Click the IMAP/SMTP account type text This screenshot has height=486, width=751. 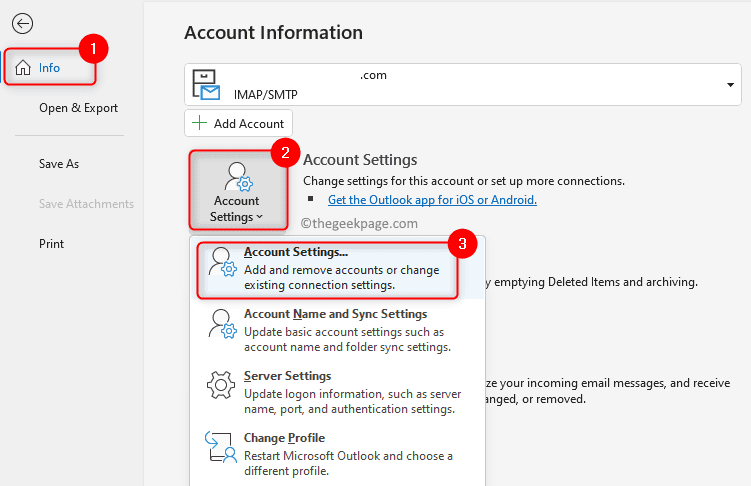point(266,94)
